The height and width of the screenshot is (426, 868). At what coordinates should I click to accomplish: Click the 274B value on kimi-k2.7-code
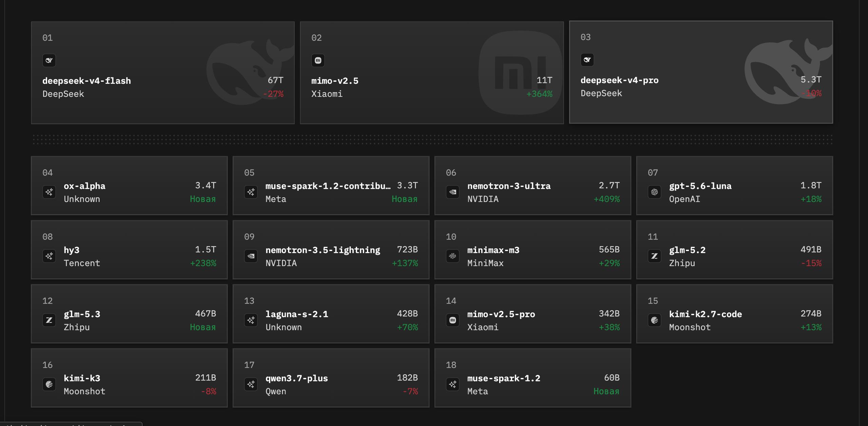click(x=811, y=313)
